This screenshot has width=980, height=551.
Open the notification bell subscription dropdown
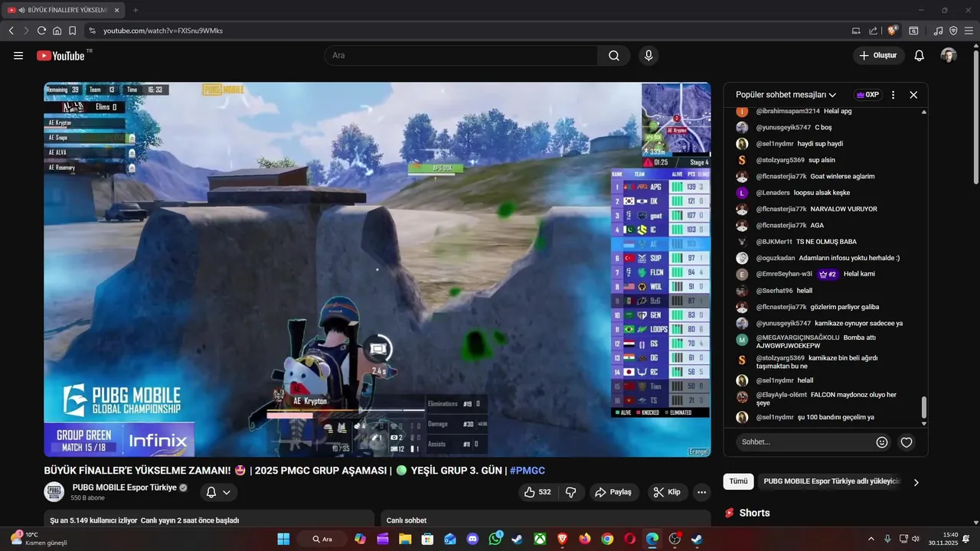click(218, 492)
